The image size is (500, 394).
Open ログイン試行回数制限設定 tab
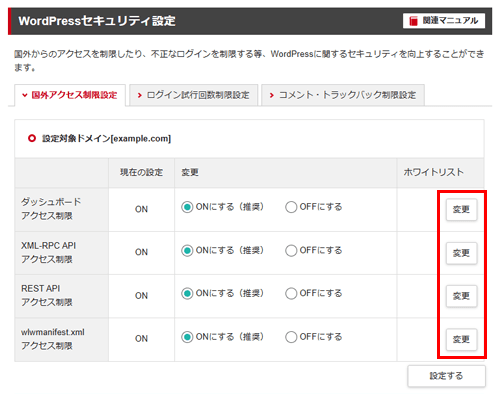click(x=194, y=95)
